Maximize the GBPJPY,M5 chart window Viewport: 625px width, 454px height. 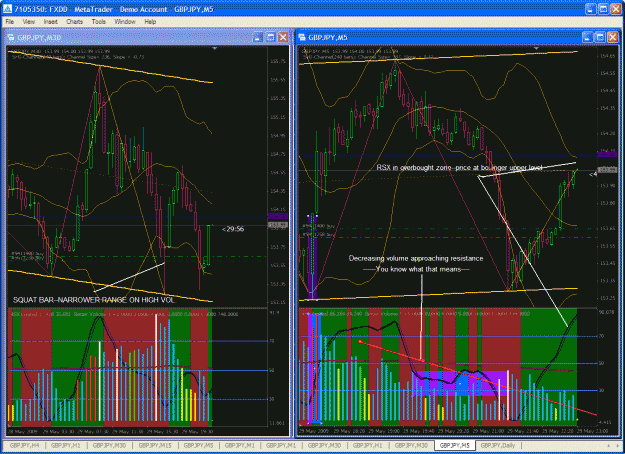pyautogui.click(x=600, y=37)
